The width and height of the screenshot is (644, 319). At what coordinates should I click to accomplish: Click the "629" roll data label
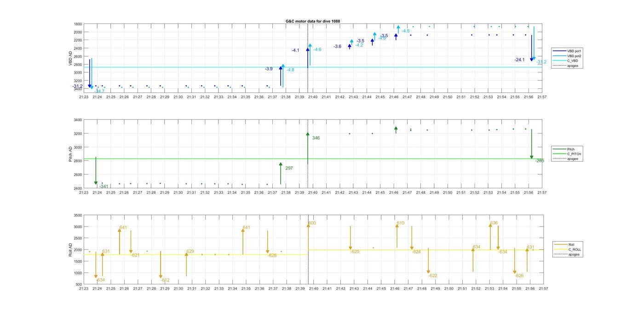[190, 251]
